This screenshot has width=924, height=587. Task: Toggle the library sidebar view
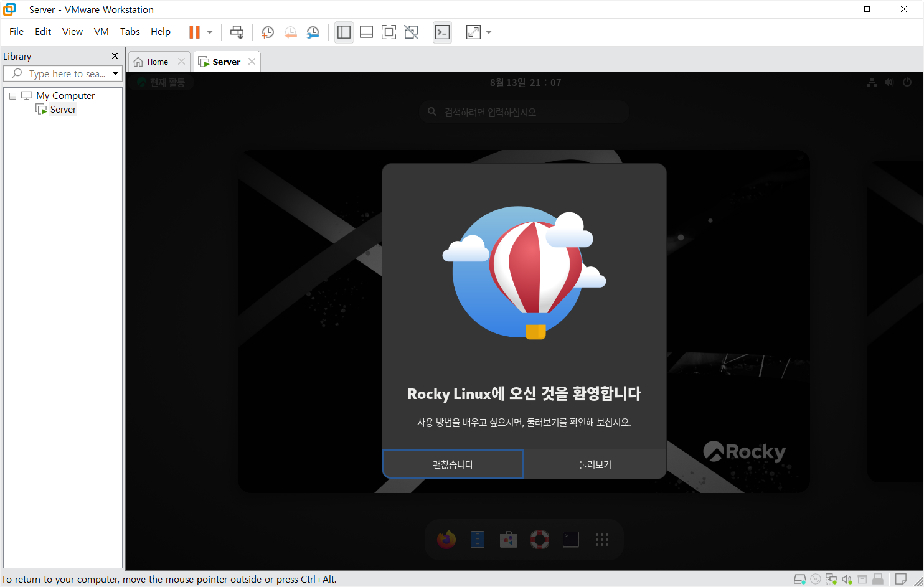pos(344,32)
